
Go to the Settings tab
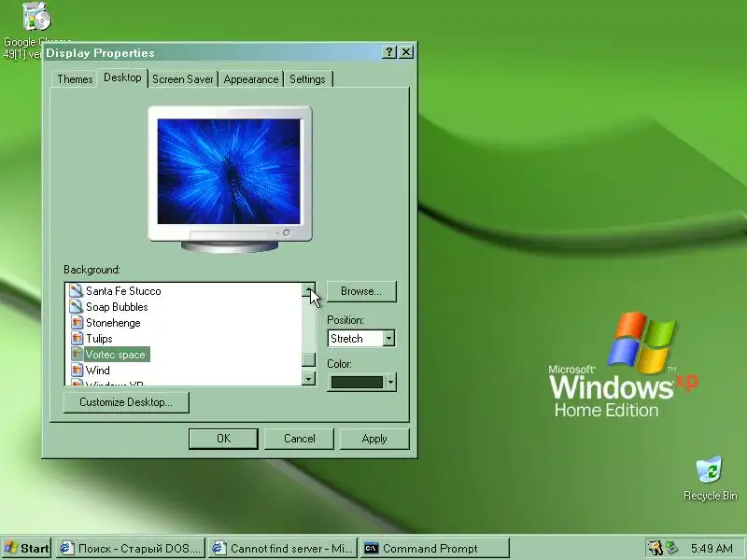tap(307, 79)
